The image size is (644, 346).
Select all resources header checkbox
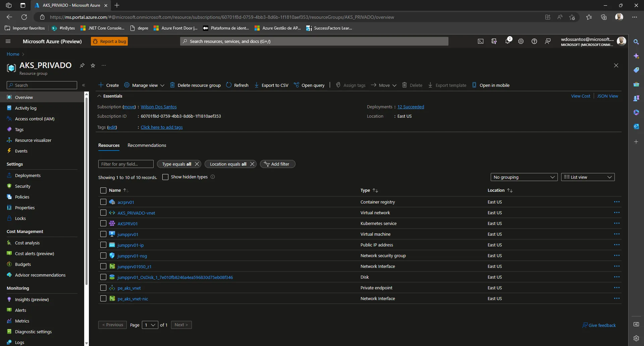click(103, 190)
